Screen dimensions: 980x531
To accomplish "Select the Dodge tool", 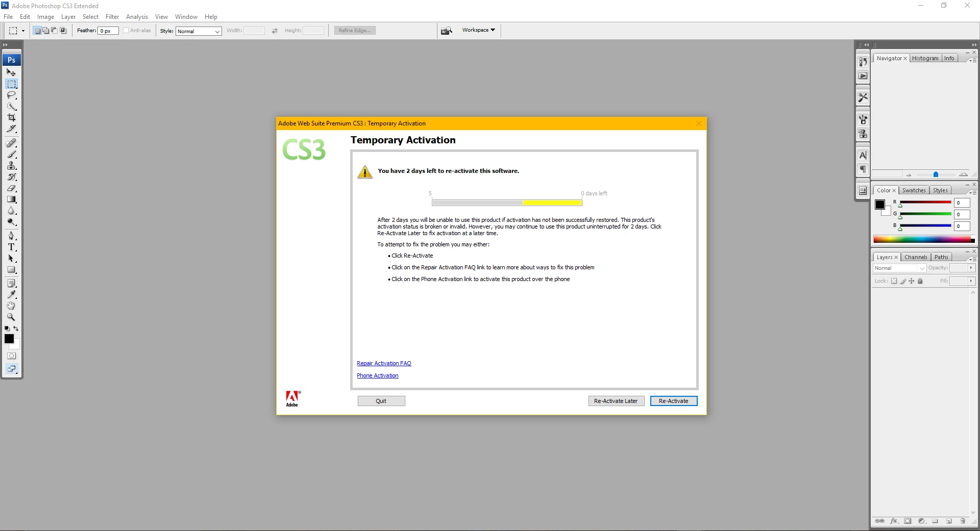I will pos(11,222).
